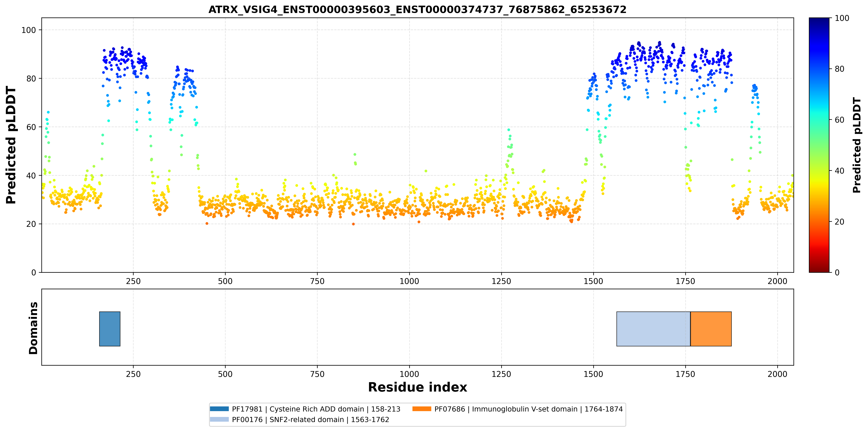Click the Residue index axis label
Screen dimensions: 868x432
pos(418,387)
